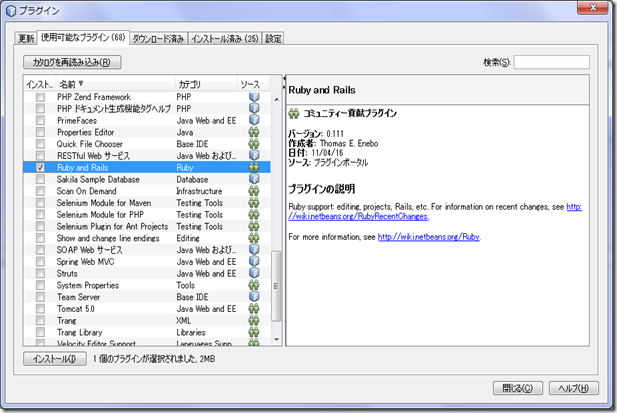This screenshot has height=413, width=617.
Task: Sort by the インスト.. column header
Action: (x=39, y=84)
